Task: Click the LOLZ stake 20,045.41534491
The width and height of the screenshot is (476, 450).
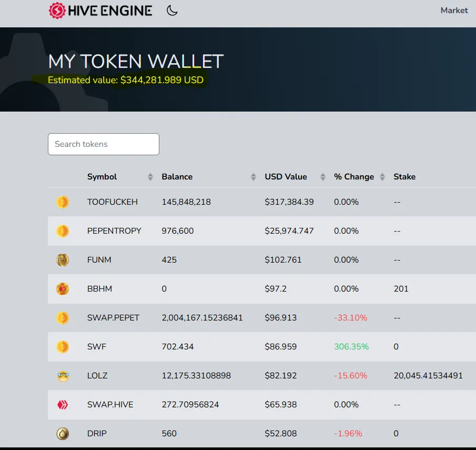Action: point(428,376)
